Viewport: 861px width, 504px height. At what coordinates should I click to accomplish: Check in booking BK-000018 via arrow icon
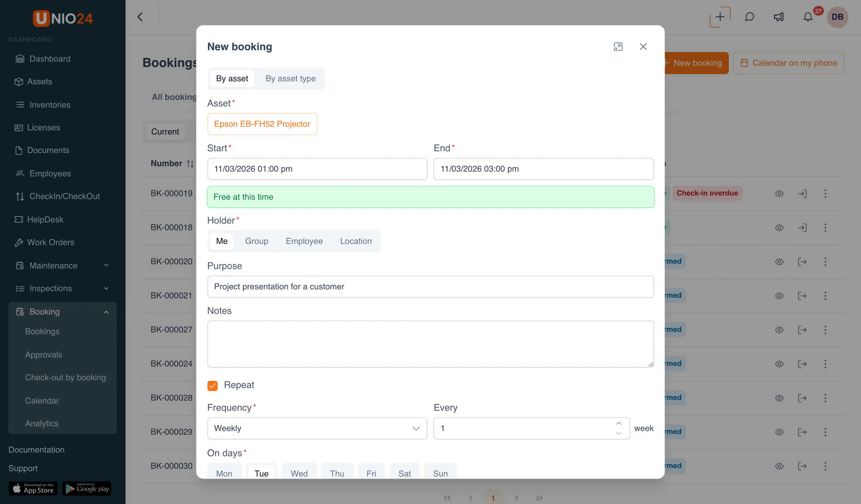[802, 227]
